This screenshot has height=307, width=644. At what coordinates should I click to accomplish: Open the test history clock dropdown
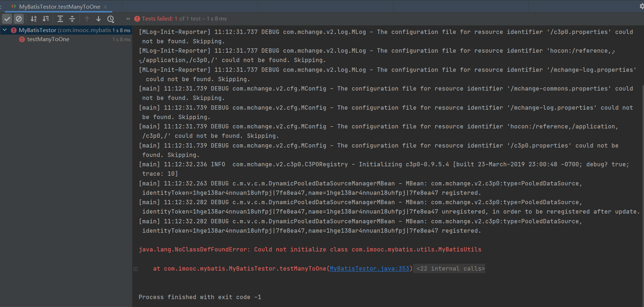(x=111, y=19)
